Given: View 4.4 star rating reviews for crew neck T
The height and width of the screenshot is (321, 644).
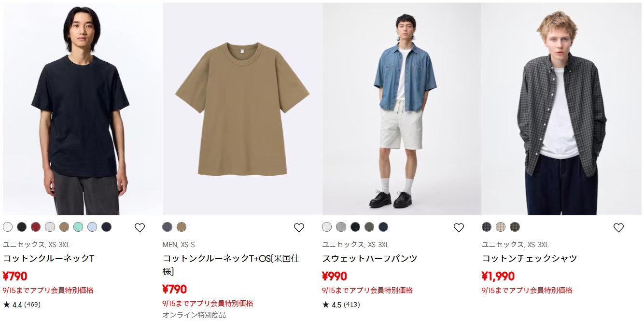Looking at the screenshot, I should (22, 305).
